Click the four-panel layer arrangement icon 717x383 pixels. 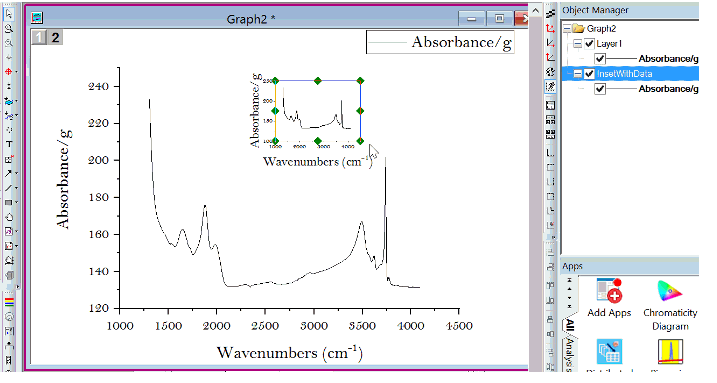point(551,134)
